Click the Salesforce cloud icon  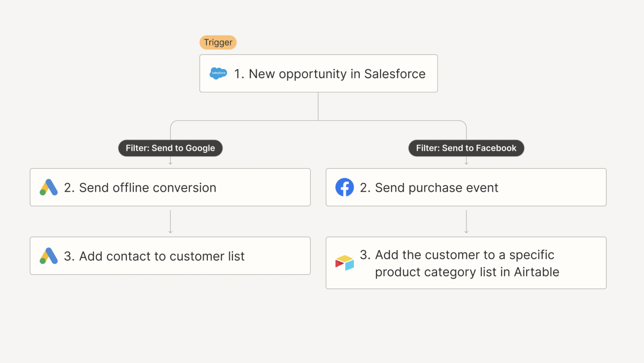pyautogui.click(x=218, y=74)
